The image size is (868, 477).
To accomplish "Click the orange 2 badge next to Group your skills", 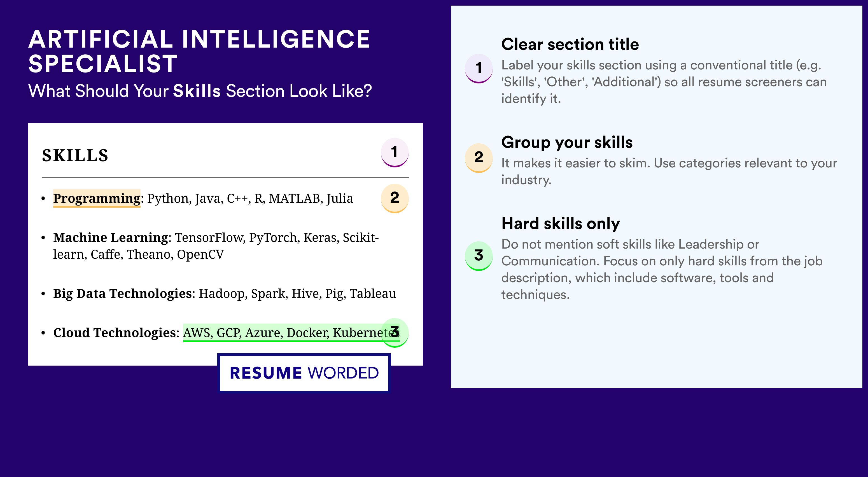I will pyautogui.click(x=479, y=158).
